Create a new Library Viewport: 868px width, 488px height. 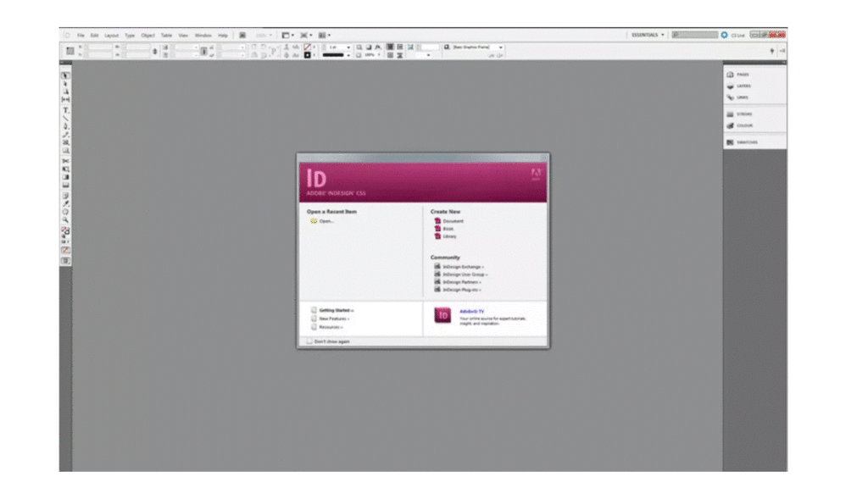click(x=449, y=236)
